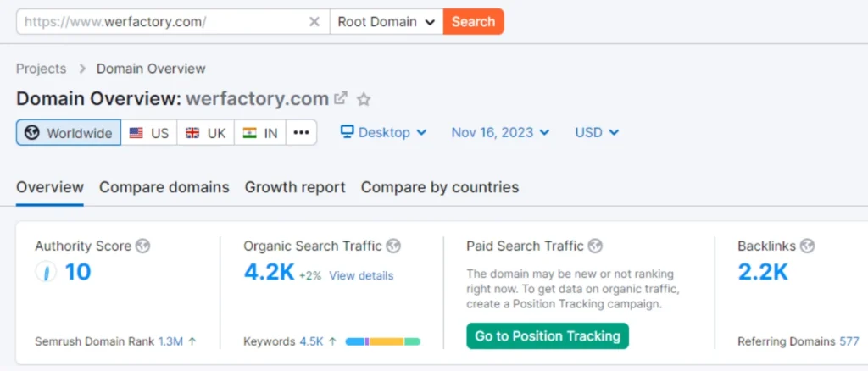
Task: Click the orange Search button
Action: tap(473, 21)
